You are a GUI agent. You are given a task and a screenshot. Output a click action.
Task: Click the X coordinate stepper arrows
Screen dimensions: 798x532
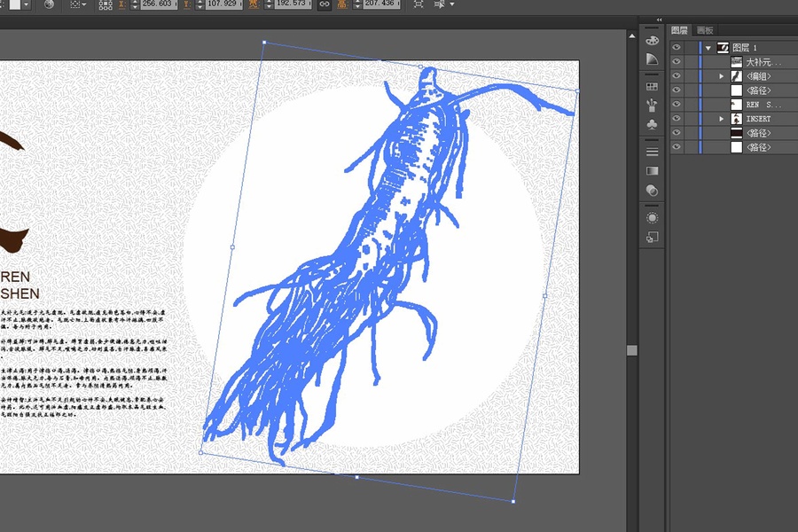click(x=135, y=4)
